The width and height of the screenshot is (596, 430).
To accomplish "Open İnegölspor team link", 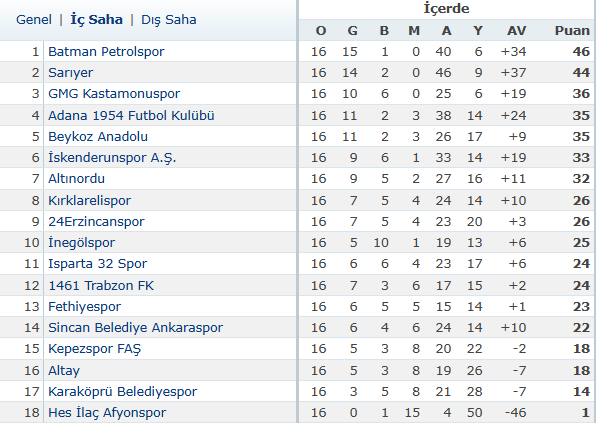I will pyautogui.click(x=81, y=243).
